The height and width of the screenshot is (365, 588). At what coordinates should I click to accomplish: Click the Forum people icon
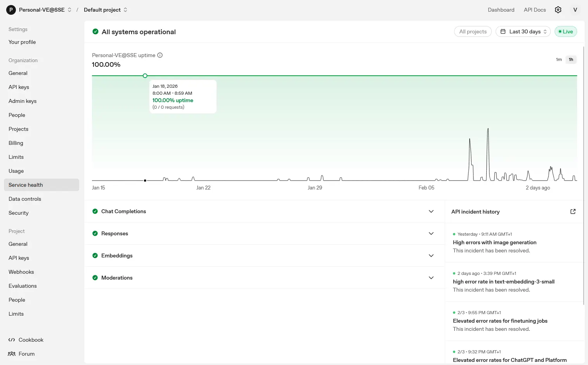coord(12,354)
